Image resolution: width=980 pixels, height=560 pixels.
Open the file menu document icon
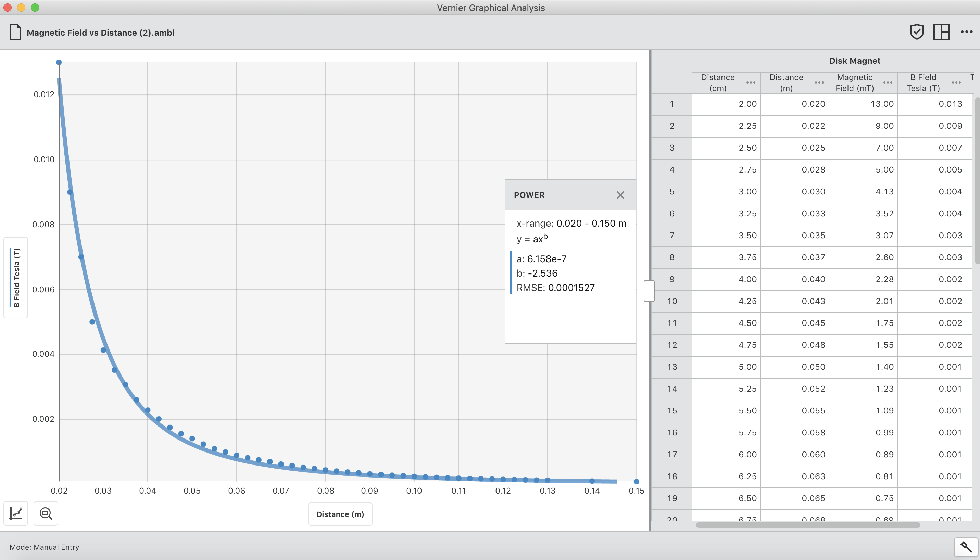pos(15,32)
